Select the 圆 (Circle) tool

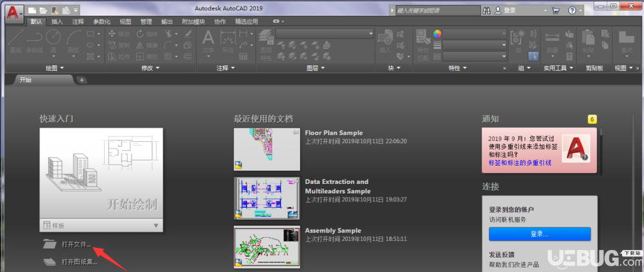[x=54, y=42]
